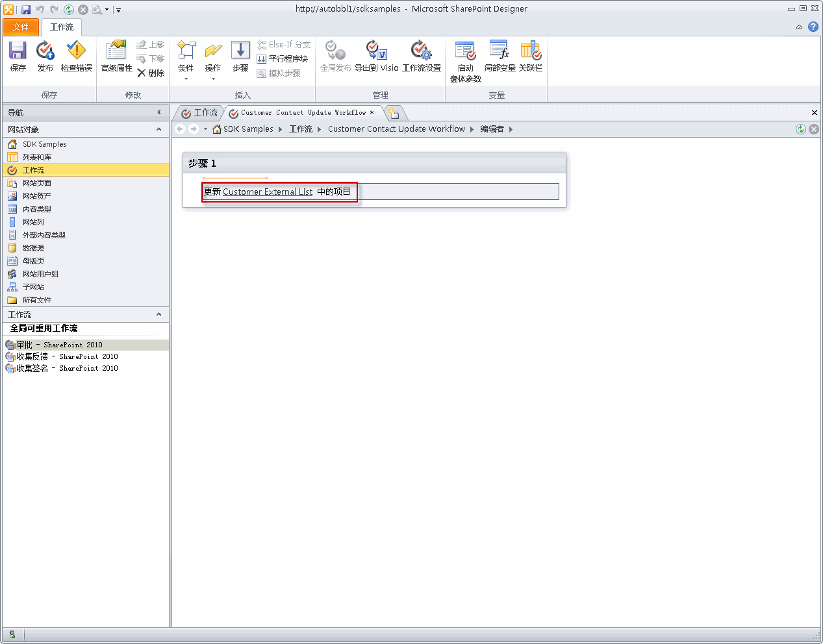Run 检查错误 (Check for Errors)
Screen dimensions: 823x644
click(76, 56)
